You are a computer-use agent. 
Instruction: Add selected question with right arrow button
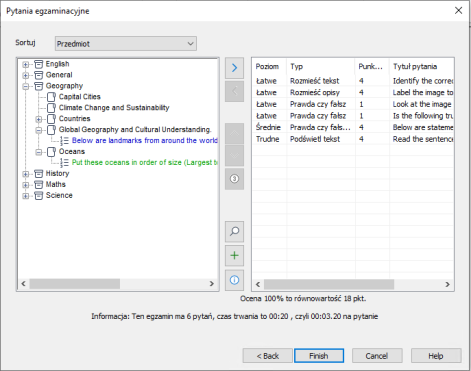pos(234,68)
